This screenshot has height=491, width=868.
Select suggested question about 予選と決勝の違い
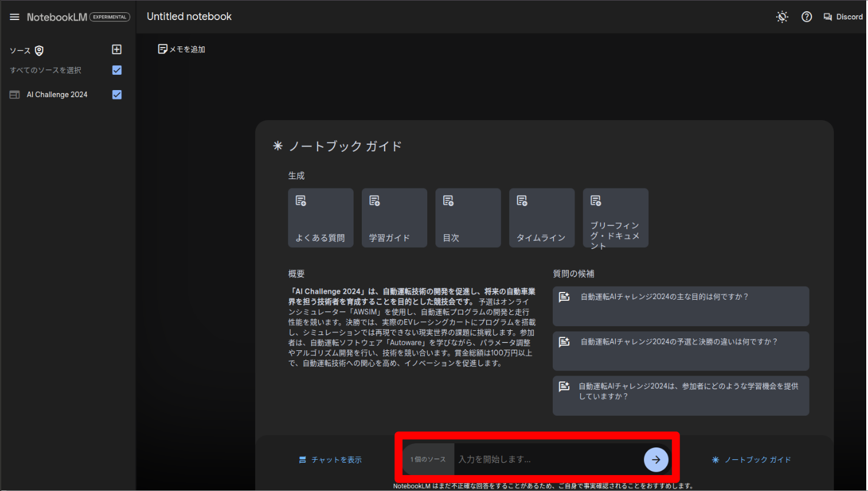point(681,351)
